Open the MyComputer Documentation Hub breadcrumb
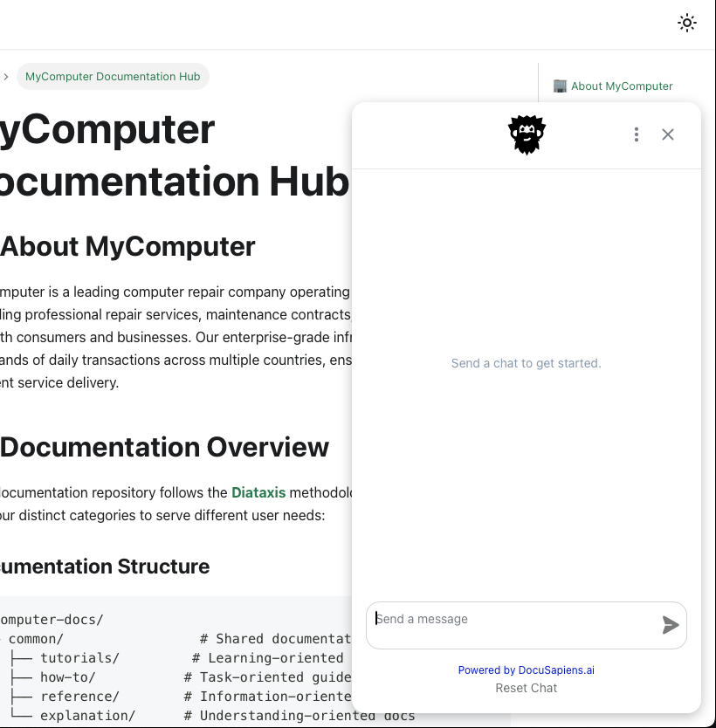This screenshot has height=728, width=716. pos(113,77)
